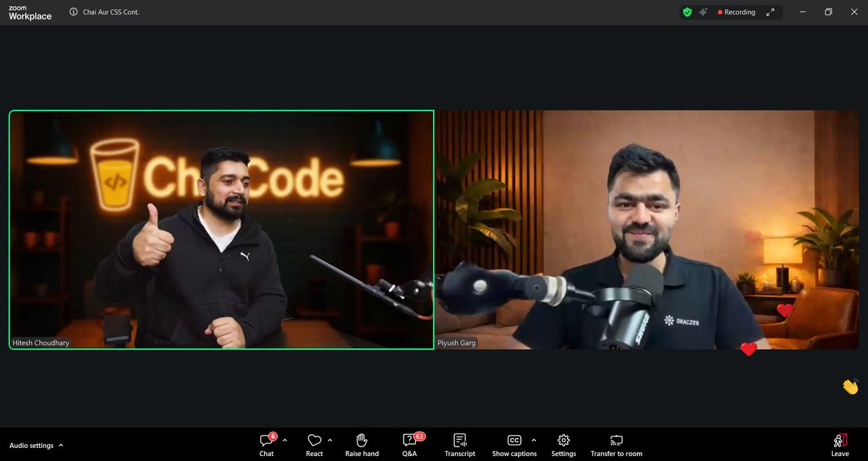The width and height of the screenshot is (868, 461).
Task: Enter full screen with expand arrows
Action: pyautogui.click(x=771, y=12)
